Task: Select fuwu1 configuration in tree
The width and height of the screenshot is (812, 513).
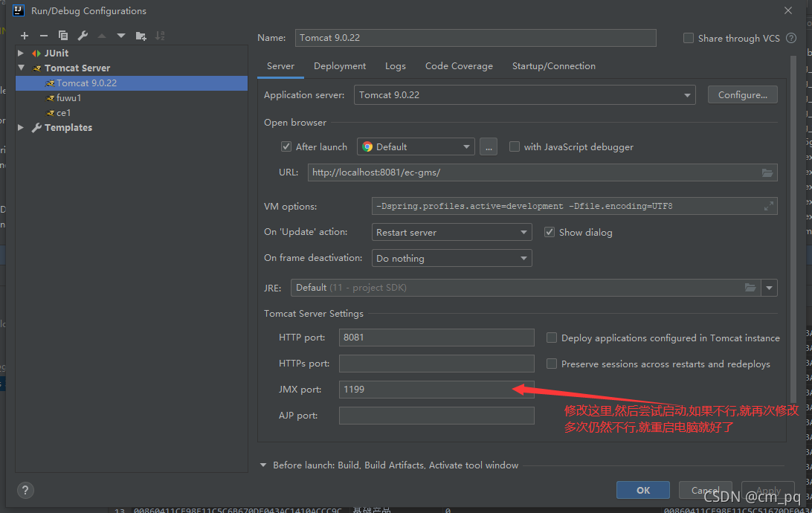Action: pos(132,98)
